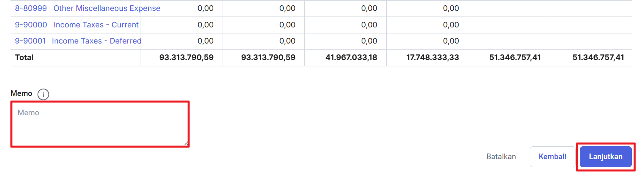
Task: Click the Lanjutkan button
Action: tap(606, 157)
